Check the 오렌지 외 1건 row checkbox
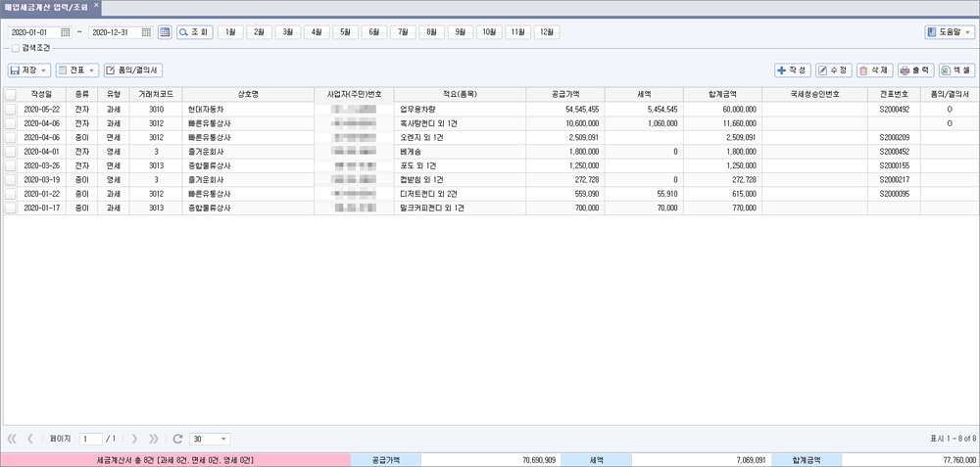980x467 pixels. [x=10, y=137]
